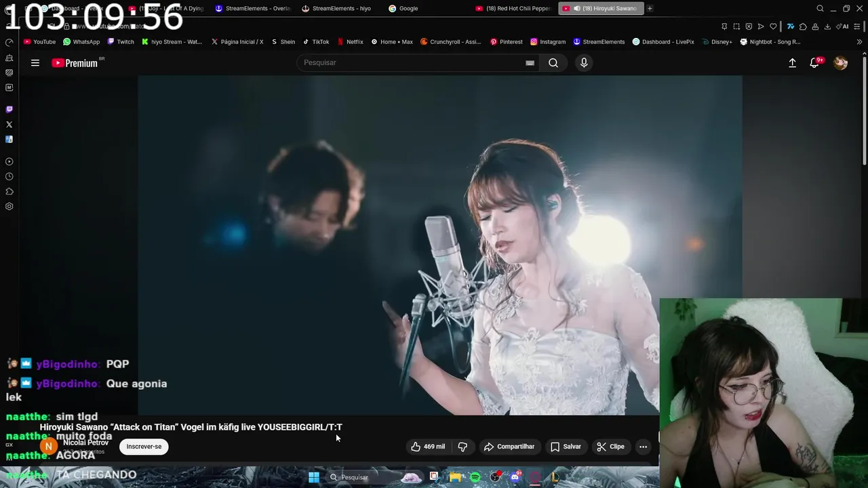Switch to the Red Hot Chili Peppers tab
868x488 pixels.
pyautogui.click(x=513, y=8)
